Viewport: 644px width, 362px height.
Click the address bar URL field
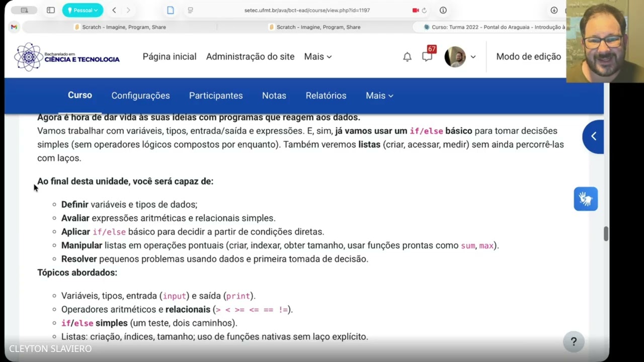coord(307,10)
